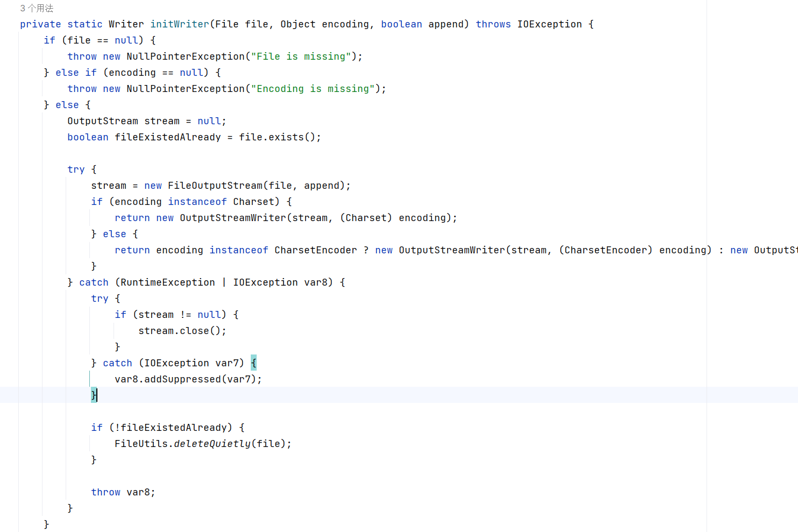Click the file.exists() method call
Viewport: 798px width, 532px height.
(279, 137)
